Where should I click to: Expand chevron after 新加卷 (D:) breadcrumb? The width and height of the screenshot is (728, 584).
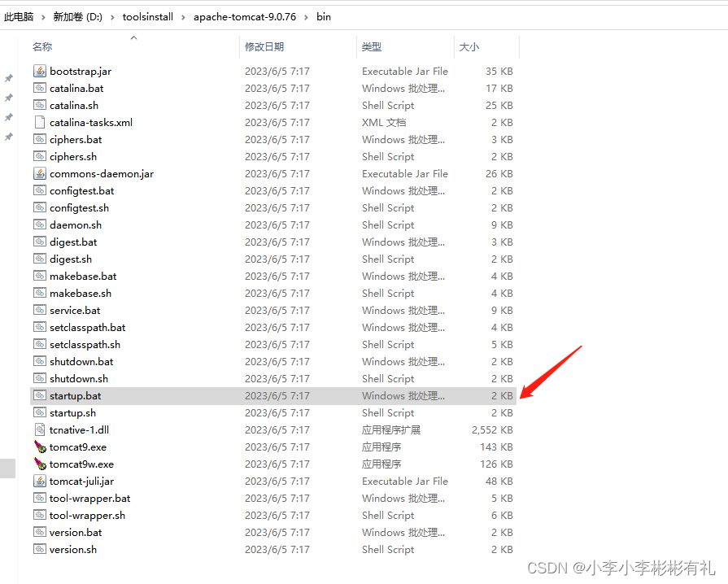[x=112, y=17]
